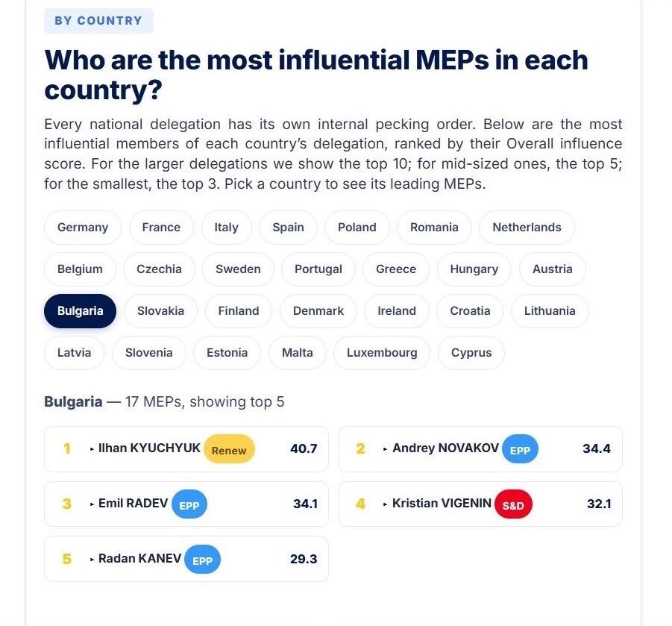Select Hungary country button

(x=474, y=269)
